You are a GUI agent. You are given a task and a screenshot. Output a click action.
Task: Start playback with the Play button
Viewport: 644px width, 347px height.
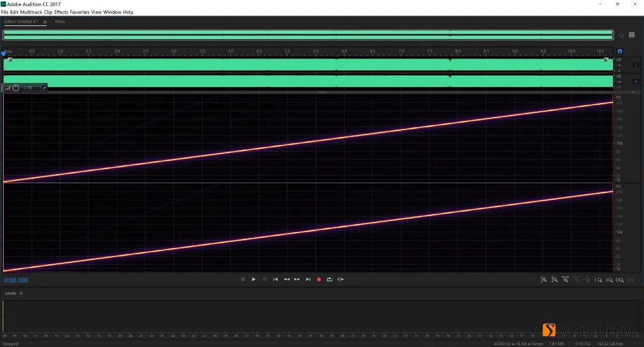(254, 279)
